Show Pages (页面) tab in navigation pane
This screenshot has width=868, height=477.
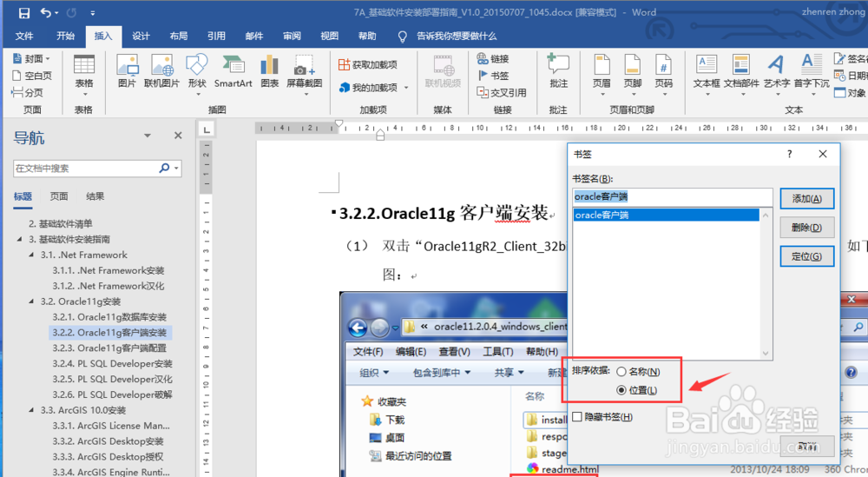[x=59, y=196]
